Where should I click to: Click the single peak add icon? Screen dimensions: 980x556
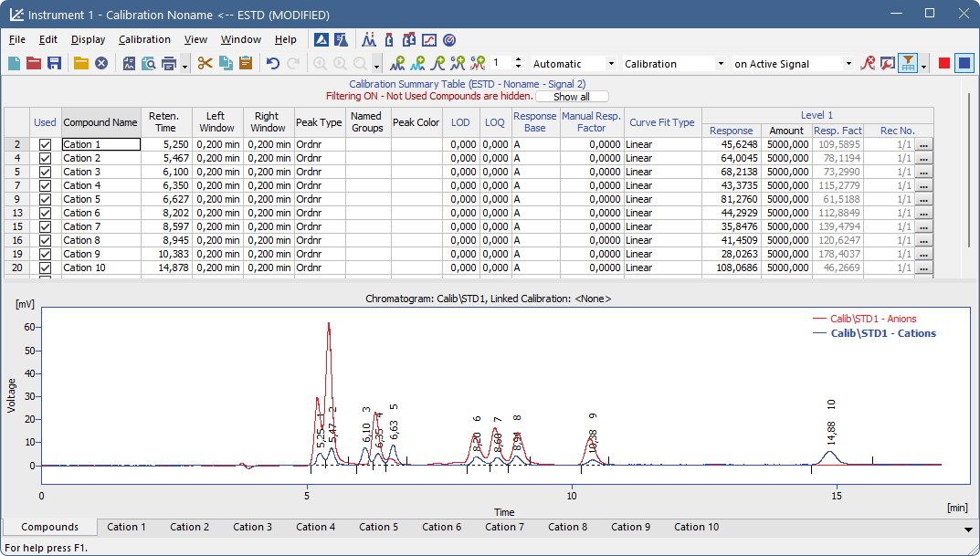pyautogui.click(x=438, y=63)
